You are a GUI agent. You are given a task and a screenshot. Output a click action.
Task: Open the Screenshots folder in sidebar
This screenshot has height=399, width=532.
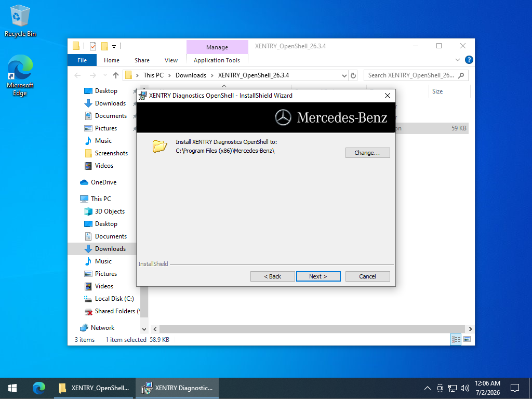(x=111, y=153)
